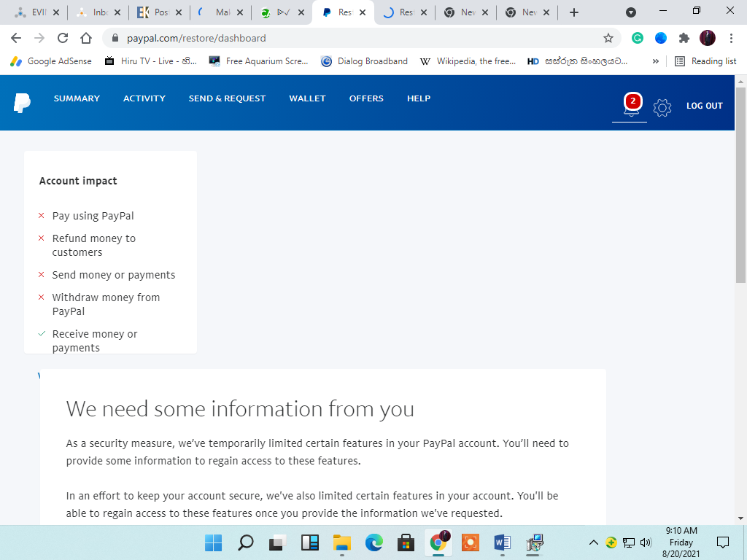Open Microsoft Edge from taskbar
Viewport: 747px width, 560px height.
pyautogui.click(x=374, y=542)
